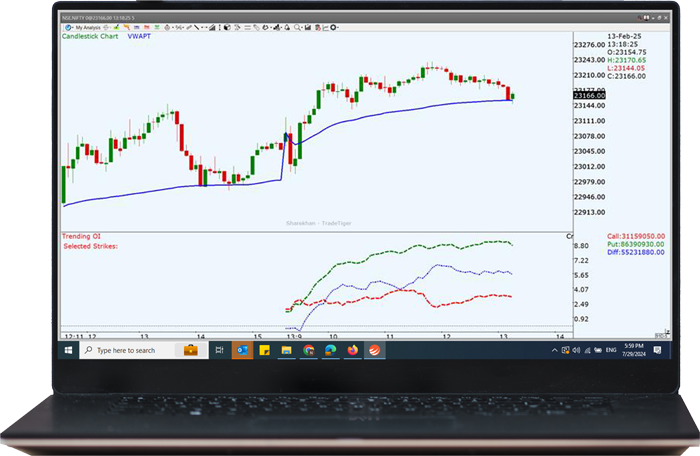This screenshot has height=456, width=700.
Task: Click the 23276.00 price axis label
Action: tap(589, 45)
